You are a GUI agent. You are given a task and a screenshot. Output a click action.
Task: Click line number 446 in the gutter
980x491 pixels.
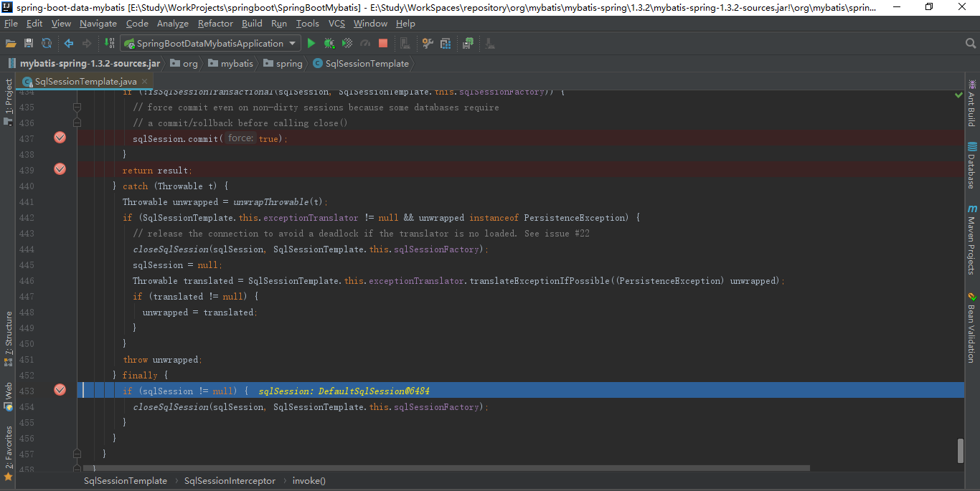click(x=27, y=281)
